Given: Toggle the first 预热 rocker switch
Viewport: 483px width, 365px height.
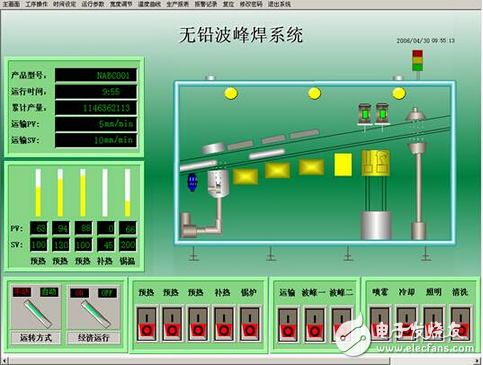Looking at the screenshot, I should pyautogui.click(x=146, y=324).
